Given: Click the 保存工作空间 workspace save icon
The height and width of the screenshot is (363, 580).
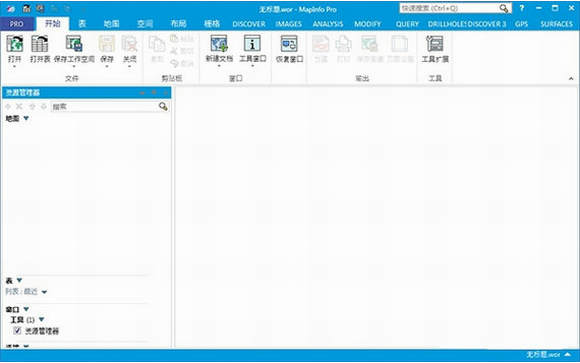Looking at the screenshot, I should [74, 43].
